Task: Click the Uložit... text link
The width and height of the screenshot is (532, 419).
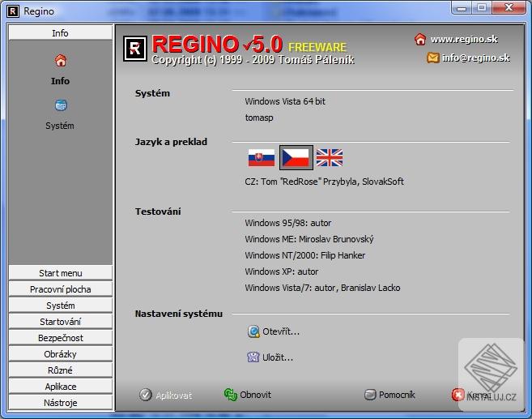Action: tap(278, 357)
